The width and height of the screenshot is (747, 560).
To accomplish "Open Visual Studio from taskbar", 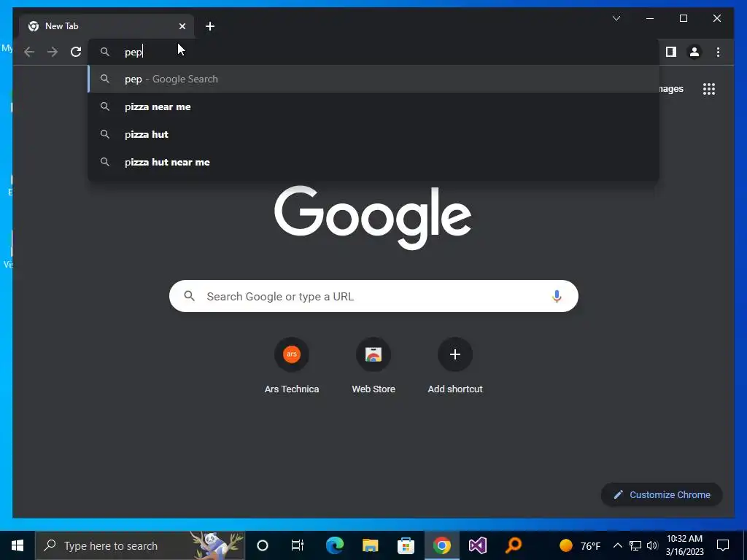I will point(477,545).
